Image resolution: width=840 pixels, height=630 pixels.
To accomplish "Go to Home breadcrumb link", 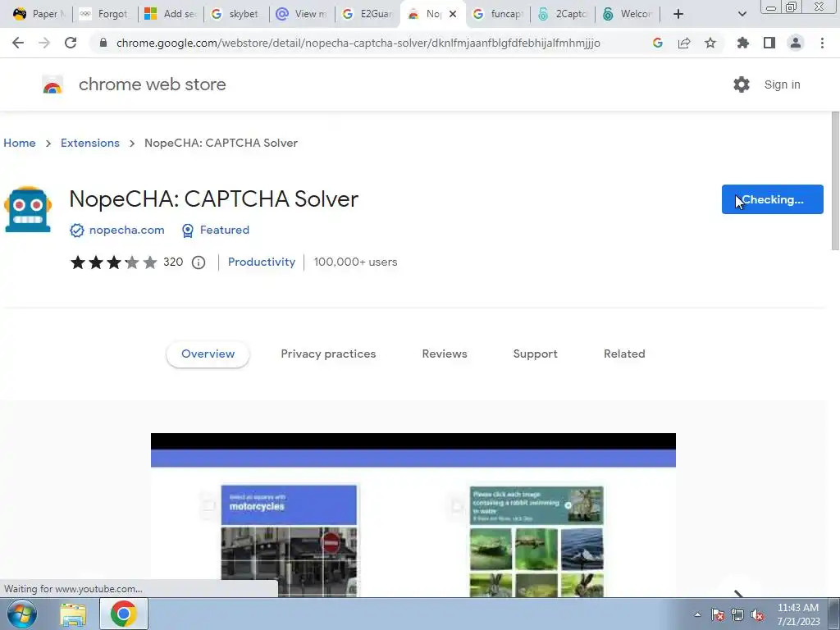I will click(x=20, y=143).
